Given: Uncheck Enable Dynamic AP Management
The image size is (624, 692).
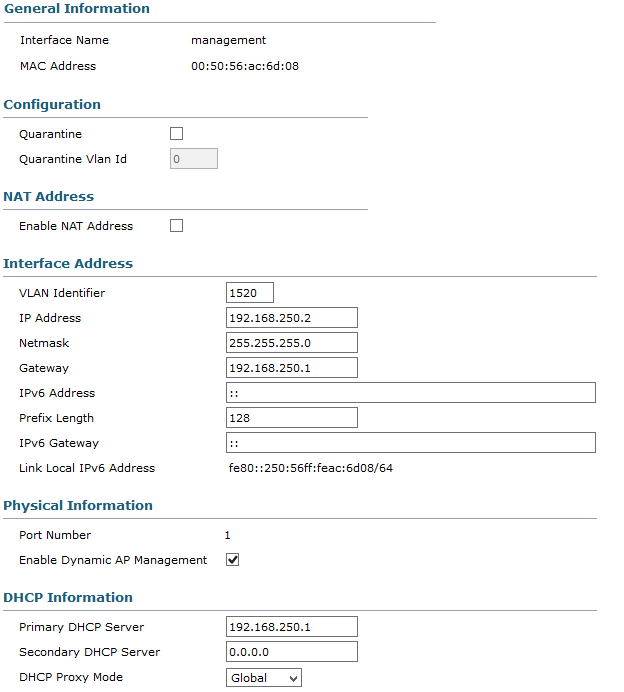Looking at the screenshot, I should 233,560.
